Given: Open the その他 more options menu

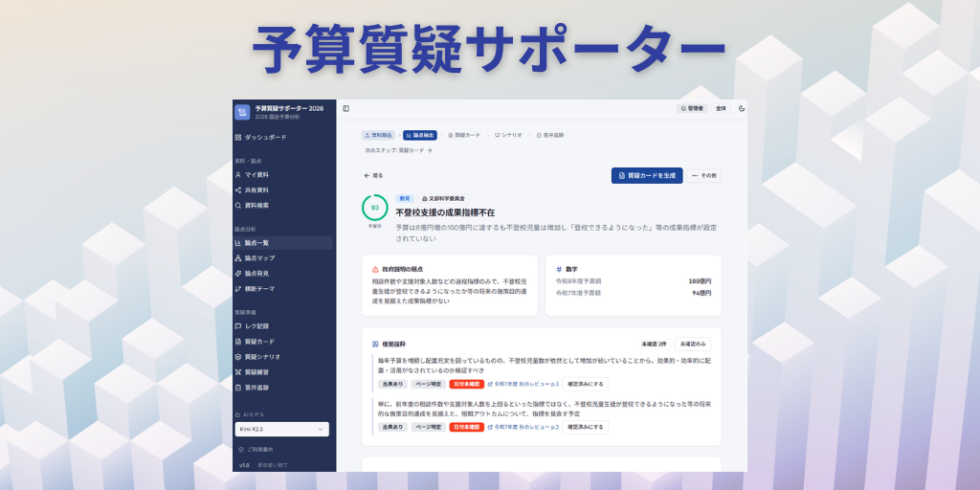Looking at the screenshot, I should [x=703, y=176].
